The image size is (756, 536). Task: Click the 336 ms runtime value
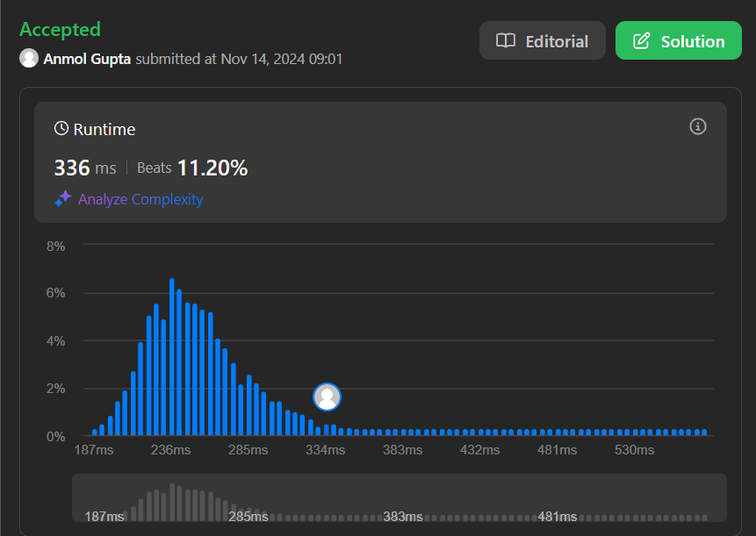click(x=85, y=168)
